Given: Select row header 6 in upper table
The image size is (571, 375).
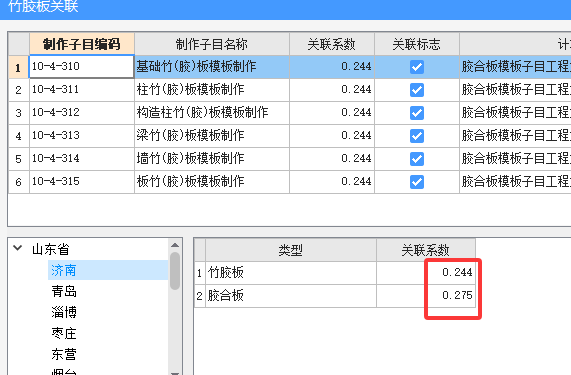Looking at the screenshot, I should point(19,182).
